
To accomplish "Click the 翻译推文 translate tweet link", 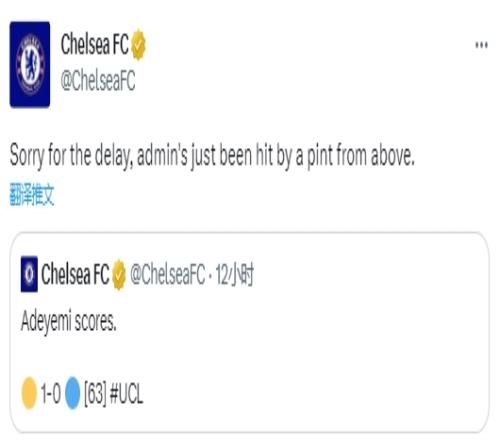I will (x=32, y=194).
